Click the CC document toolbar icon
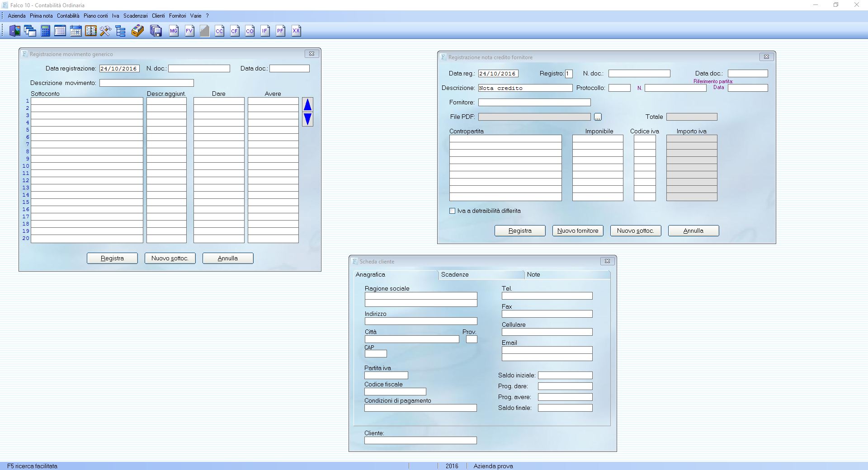This screenshot has width=868, height=470. (x=220, y=31)
